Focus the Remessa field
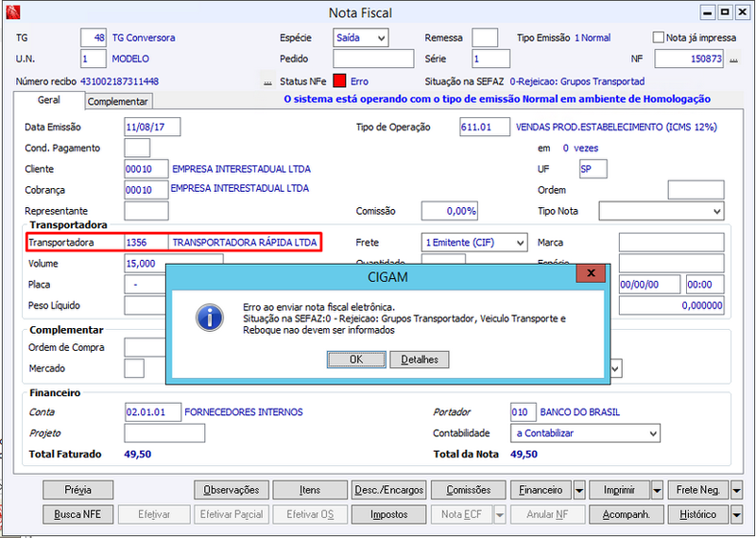 pos(485,38)
